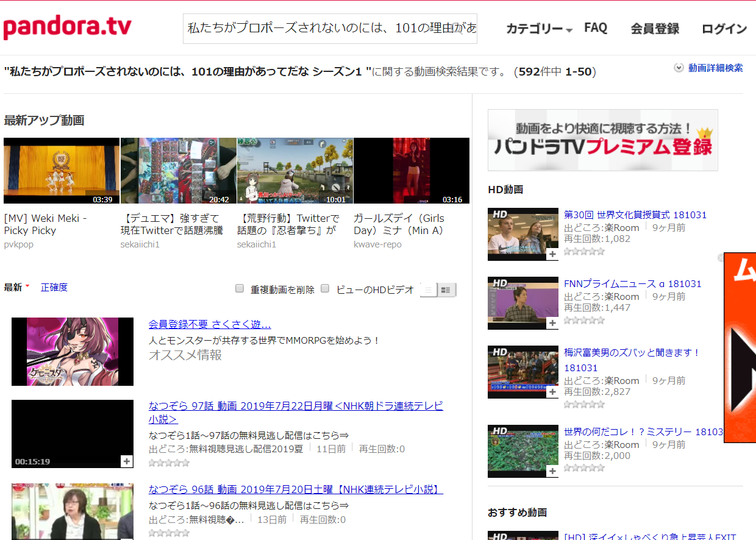756x540 pixels.
Task: Open the 最新 sort order arrow
Action: (x=27, y=286)
